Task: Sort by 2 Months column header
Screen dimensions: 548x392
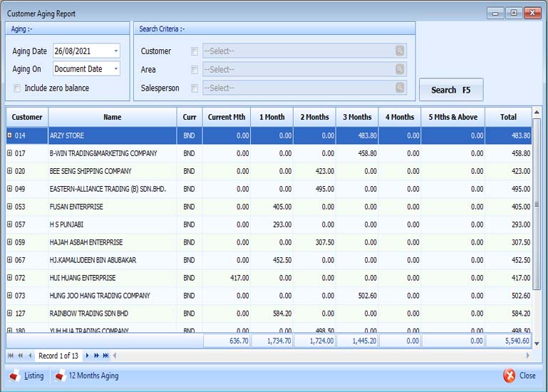Action: pos(314,117)
